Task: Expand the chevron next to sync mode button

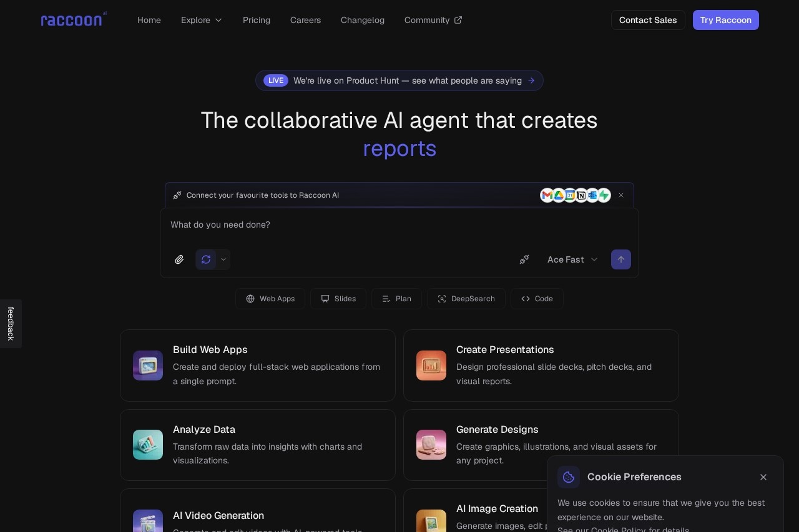Action: pos(223,259)
